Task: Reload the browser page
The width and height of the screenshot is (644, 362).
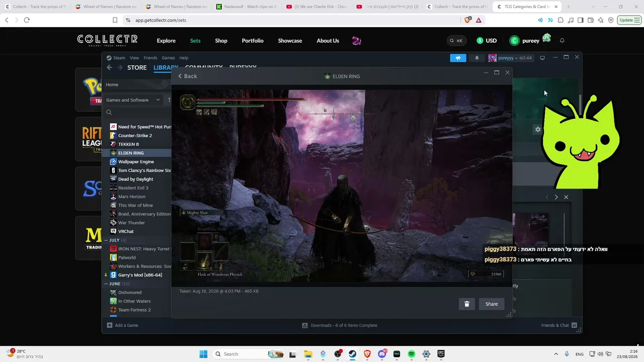Action: pos(27,20)
